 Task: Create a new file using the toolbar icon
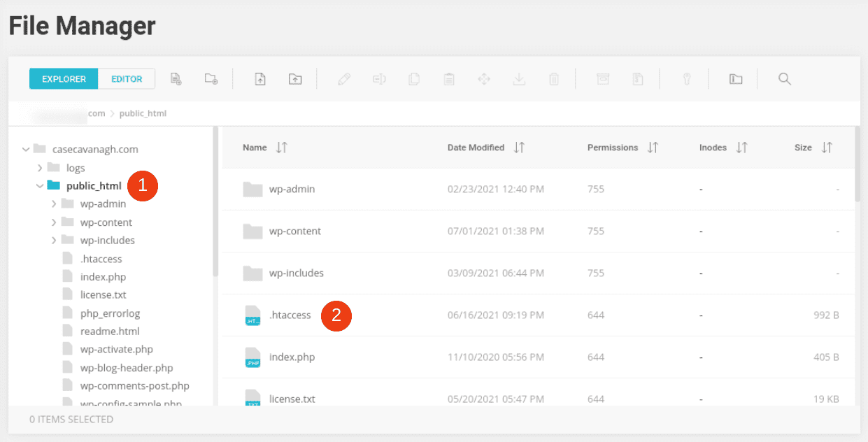point(176,78)
